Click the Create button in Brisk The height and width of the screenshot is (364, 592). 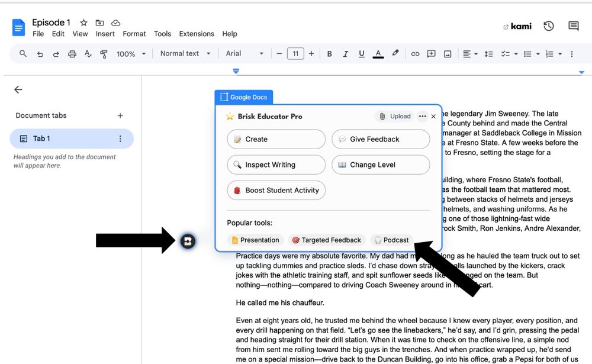(276, 139)
